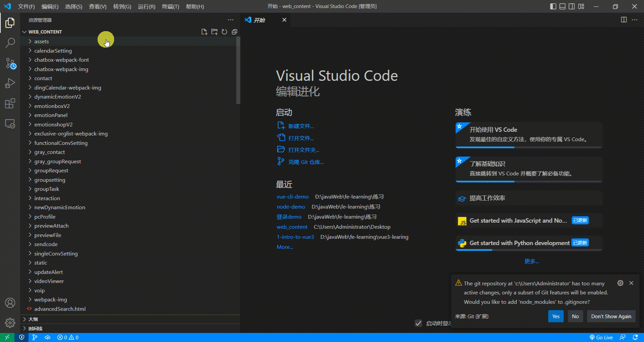The image size is (644, 342).
Task: Click No in git notification
Action: [575, 316]
